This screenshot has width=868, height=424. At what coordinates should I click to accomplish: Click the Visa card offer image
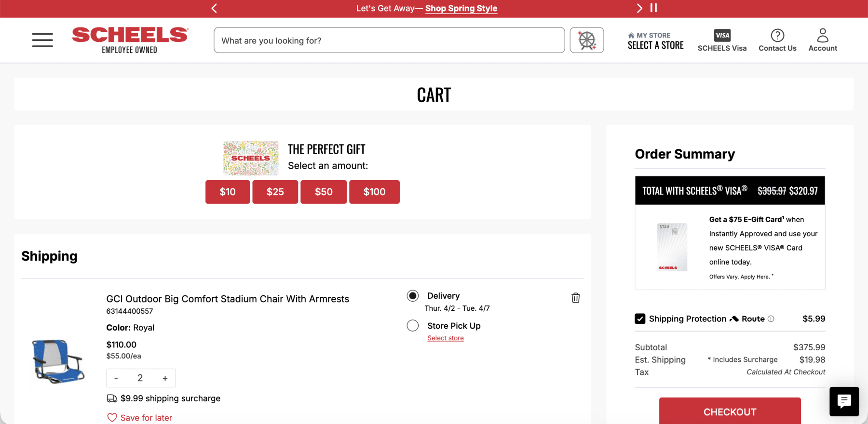pyautogui.click(x=672, y=247)
